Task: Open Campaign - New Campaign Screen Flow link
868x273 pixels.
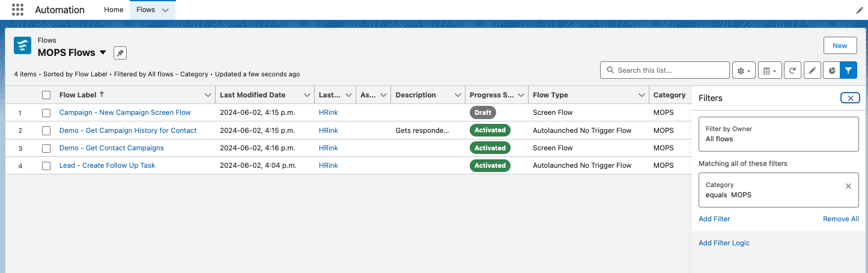Action: tap(125, 112)
